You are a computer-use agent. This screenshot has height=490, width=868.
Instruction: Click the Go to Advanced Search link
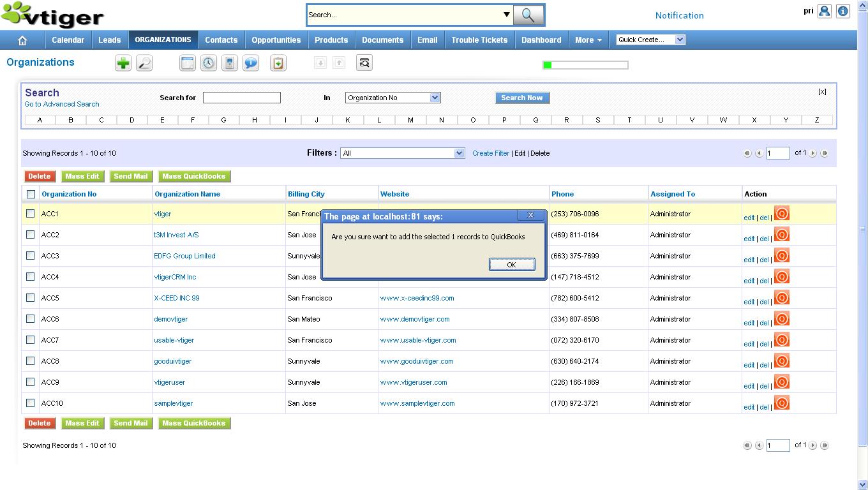(x=62, y=104)
